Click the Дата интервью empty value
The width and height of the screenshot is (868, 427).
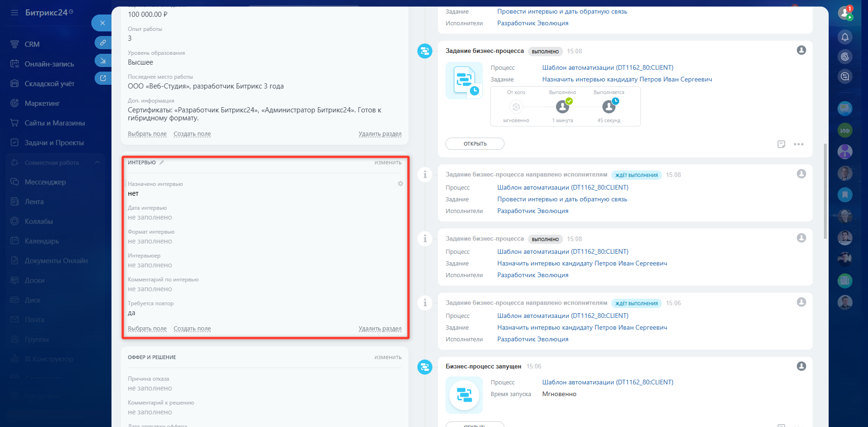150,217
